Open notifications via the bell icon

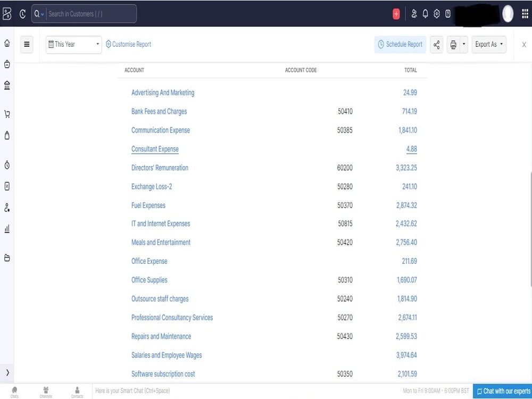coord(425,13)
